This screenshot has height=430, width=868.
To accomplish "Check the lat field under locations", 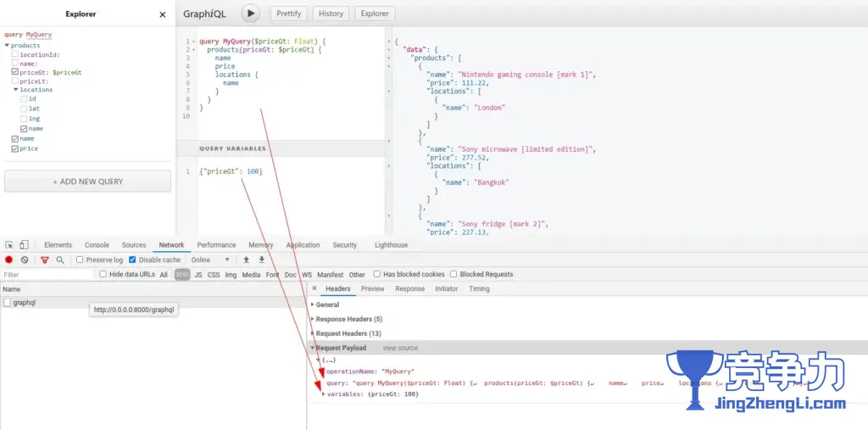I will (x=24, y=109).
